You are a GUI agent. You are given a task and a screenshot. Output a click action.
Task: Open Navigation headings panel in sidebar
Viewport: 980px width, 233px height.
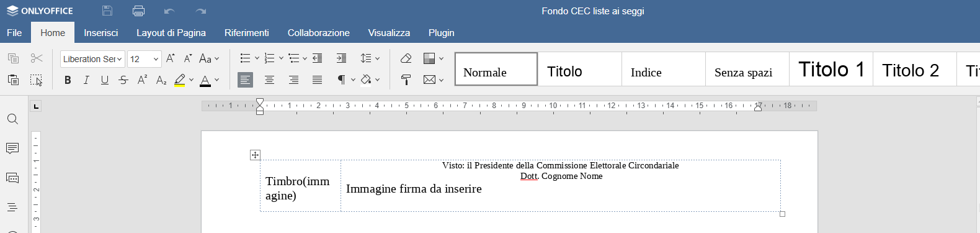pos(12,208)
